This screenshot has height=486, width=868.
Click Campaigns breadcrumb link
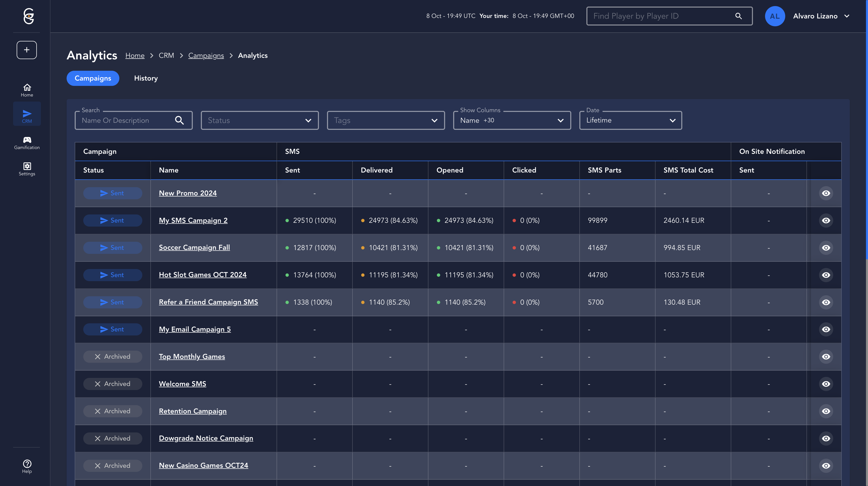pyautogui.click(x=206, y=56)
